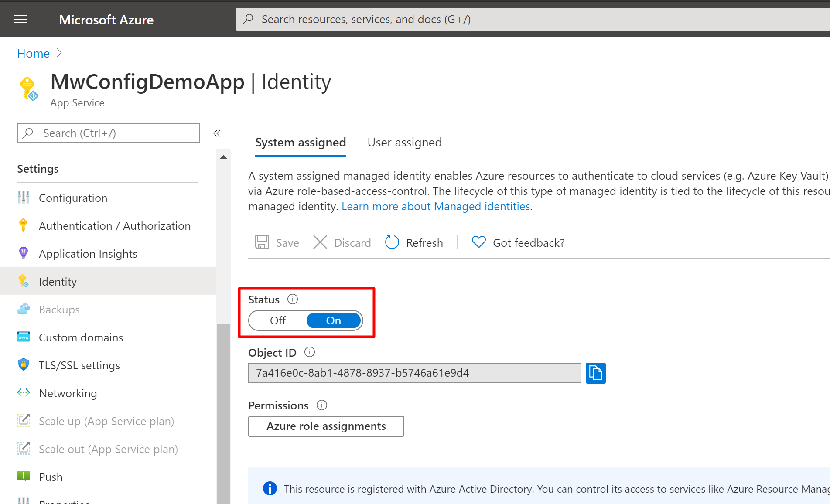830x504 pixels.
Task: Collapse the left settings sidebar
Action: point(217,133)
